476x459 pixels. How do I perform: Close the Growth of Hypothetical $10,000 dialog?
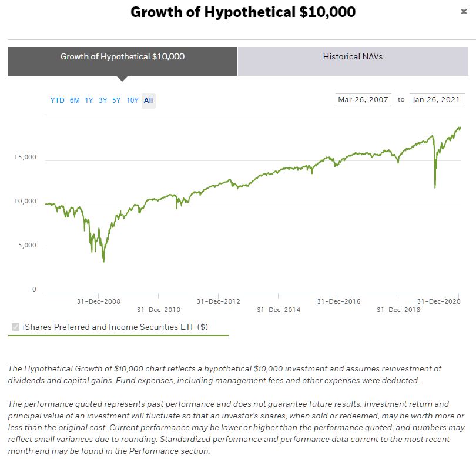click(464, 12)
